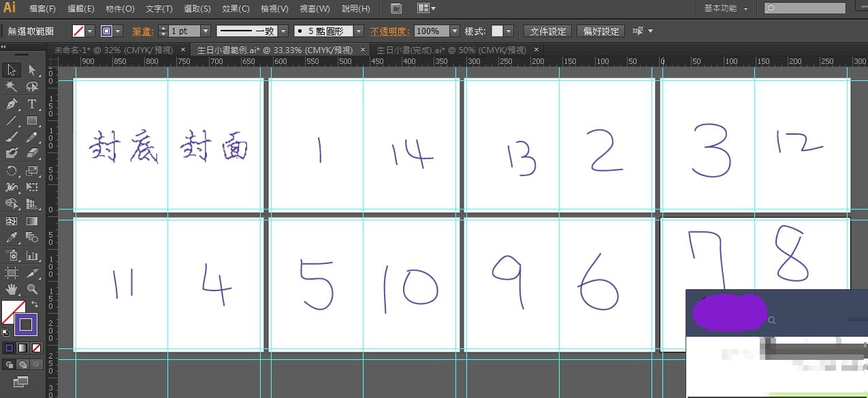Select the Pencil tool
868x398 pixels.
pos(32,137)
